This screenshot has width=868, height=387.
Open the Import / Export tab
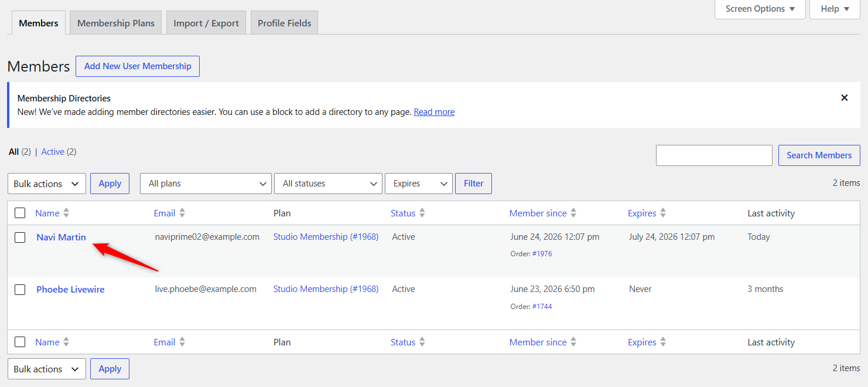(x=206, y=23)
